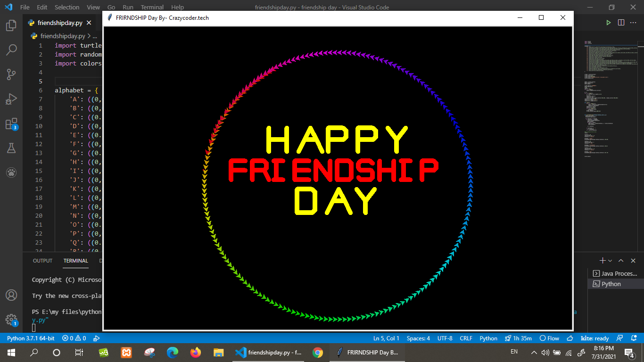Maximize the terminal panel with chevron

pyautogui.click(x=621, y=260)
